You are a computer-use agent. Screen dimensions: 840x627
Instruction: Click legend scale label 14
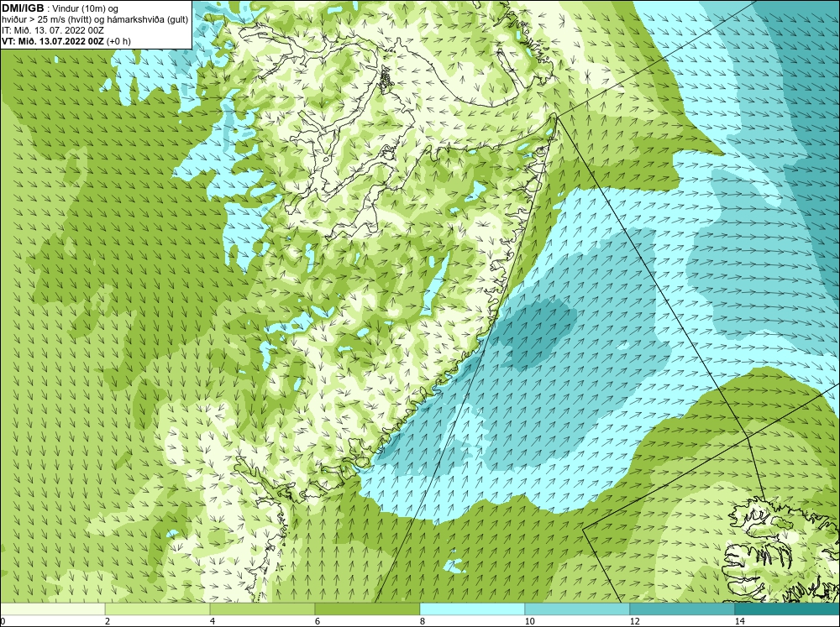(740, 621)
